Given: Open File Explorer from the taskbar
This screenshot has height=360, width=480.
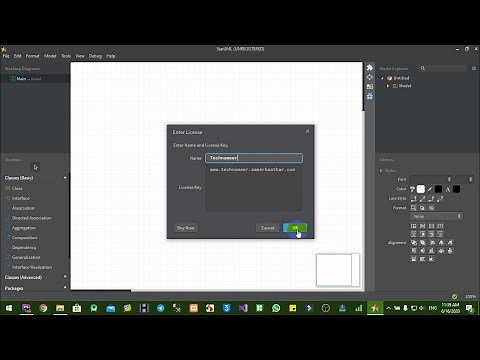Looking at the screenshot, I should coord(60,308).
